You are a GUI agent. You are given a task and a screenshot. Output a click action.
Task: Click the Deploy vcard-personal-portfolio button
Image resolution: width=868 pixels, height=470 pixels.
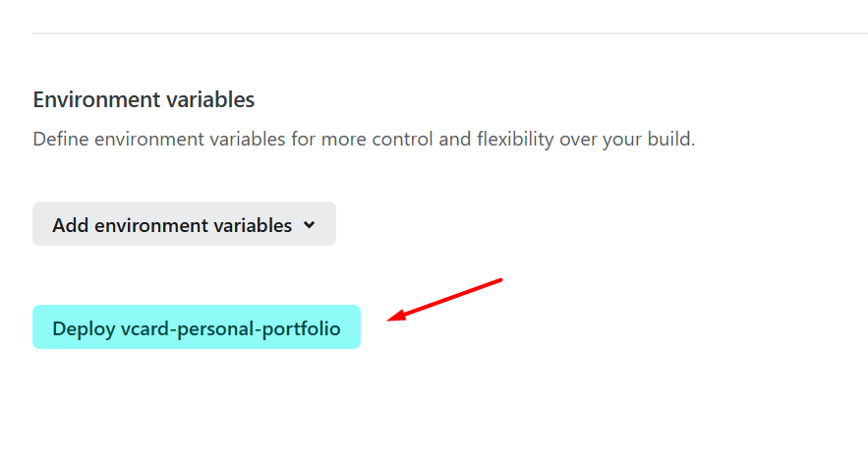click(197, 327)
